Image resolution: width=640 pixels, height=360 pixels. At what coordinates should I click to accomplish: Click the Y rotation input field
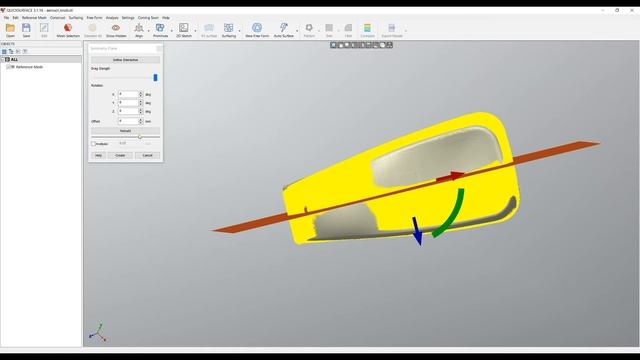[129, 103]
